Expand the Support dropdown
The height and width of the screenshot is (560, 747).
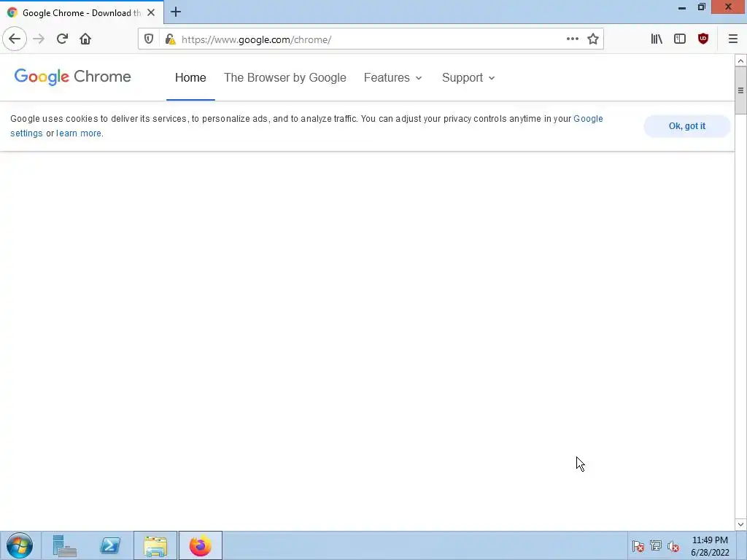click(x=468, y=77)
